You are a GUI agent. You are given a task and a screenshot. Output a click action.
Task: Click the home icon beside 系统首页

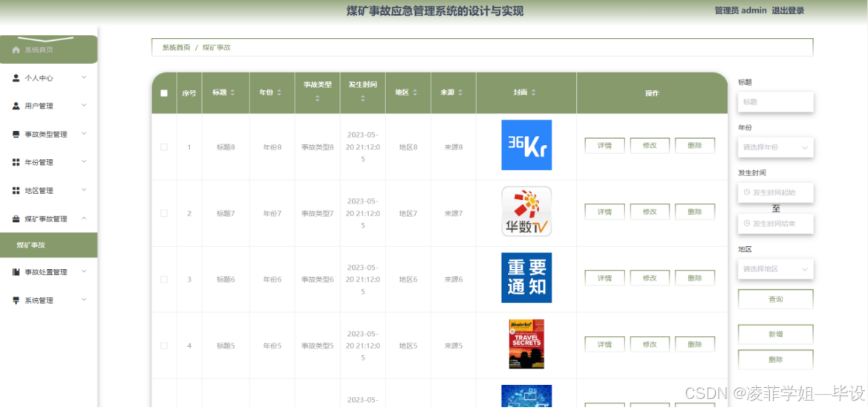(16, 50)
